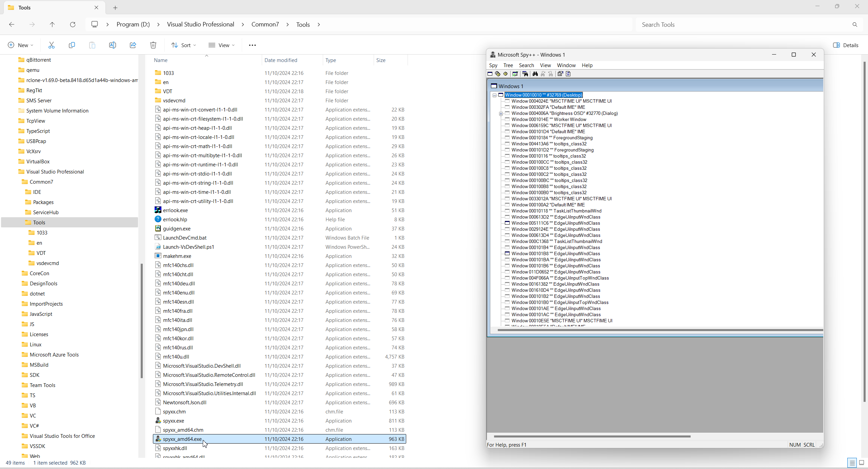Click the Spy++ horizontal scrollbar at bottom

[x=592, y=436]
